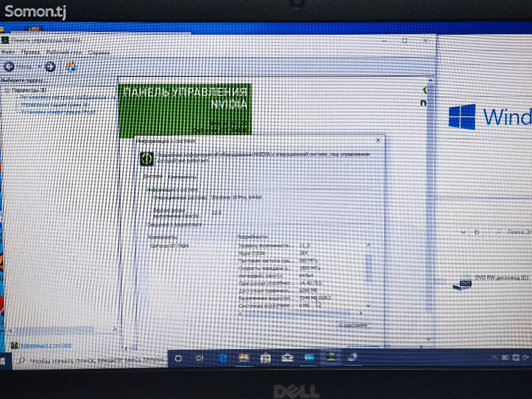This screenshot has height=399, width=532.
Task: Open the Рабочий стол menu
Action: pos(64,52)
